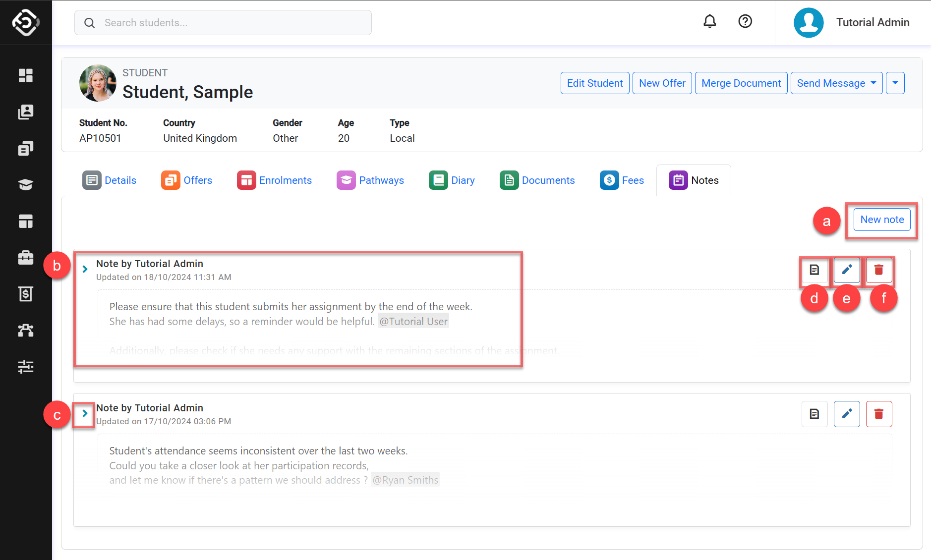Viewport: 931px width, 560px height.
Task: Click the student profile photo
Action: pos(98,83)
